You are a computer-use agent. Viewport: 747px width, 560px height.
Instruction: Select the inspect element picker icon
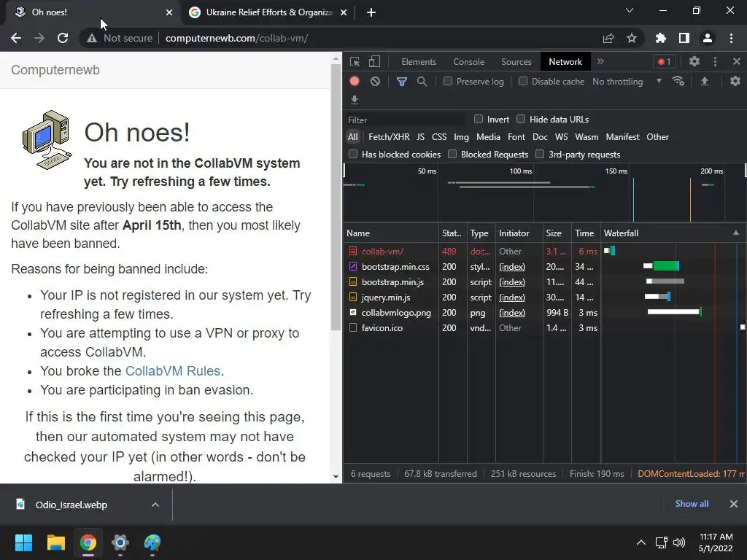[355, 62]
